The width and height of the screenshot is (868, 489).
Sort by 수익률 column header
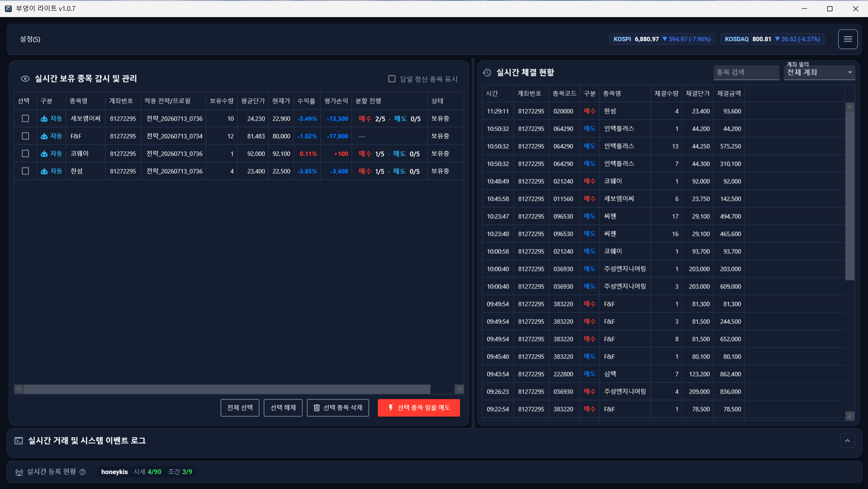click(x=306, y=101)
